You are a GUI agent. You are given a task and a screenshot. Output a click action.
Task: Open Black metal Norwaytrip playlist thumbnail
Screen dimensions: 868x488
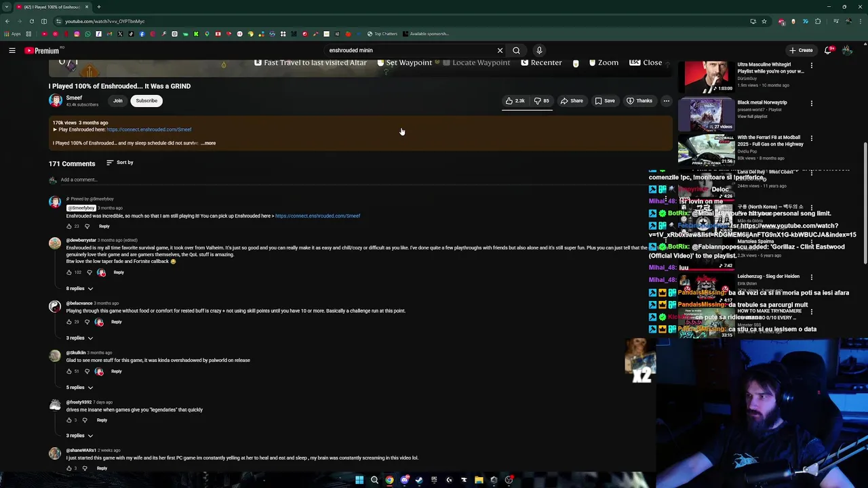pyautogui.click(x=706, y=114)
